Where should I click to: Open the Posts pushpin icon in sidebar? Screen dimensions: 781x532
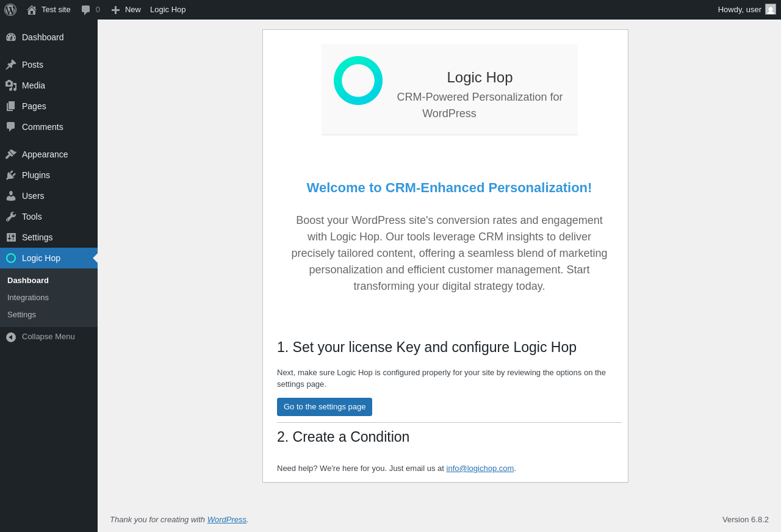[x=11, y=65]
